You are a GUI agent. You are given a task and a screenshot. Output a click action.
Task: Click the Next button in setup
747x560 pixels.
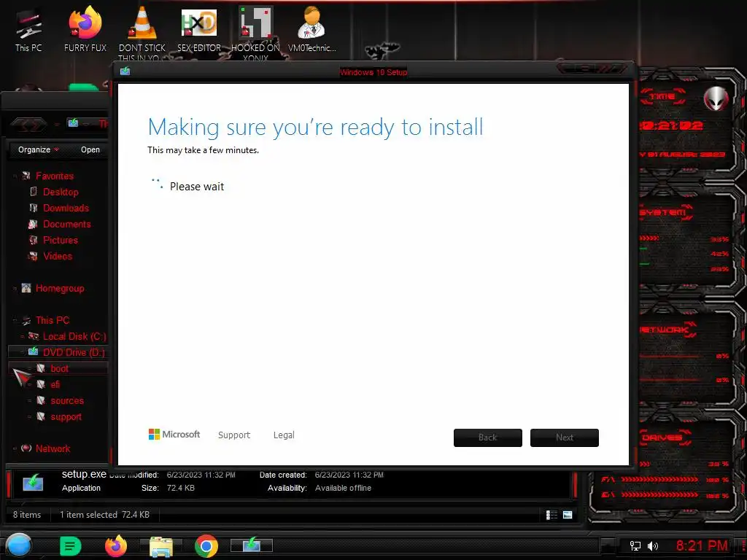(x=565, y=437)
